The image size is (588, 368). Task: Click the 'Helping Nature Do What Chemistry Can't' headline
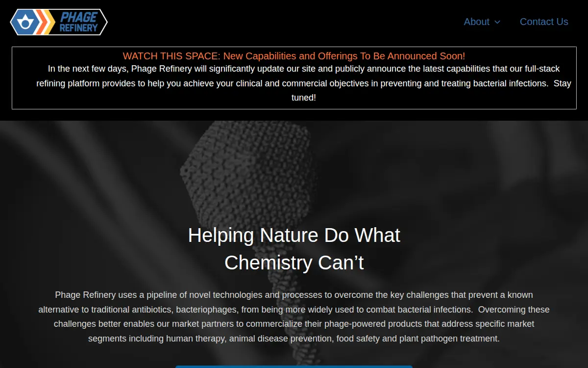(294, 249)
